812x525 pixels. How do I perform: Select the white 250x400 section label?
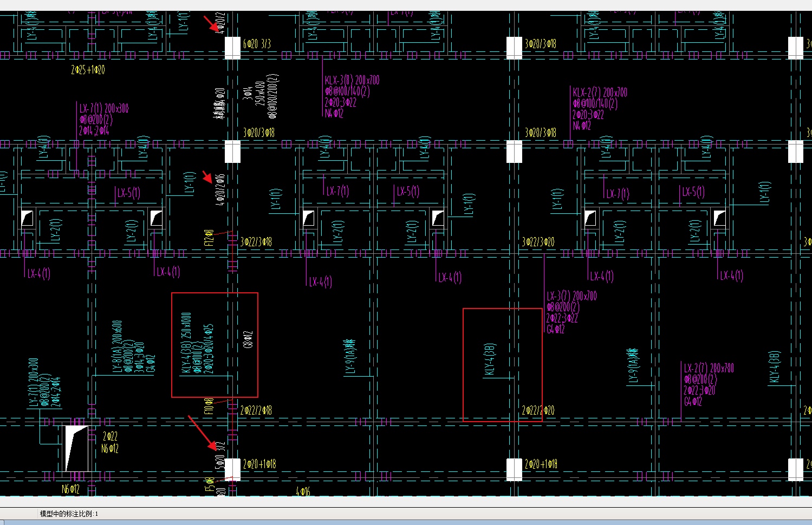point(261,93)
